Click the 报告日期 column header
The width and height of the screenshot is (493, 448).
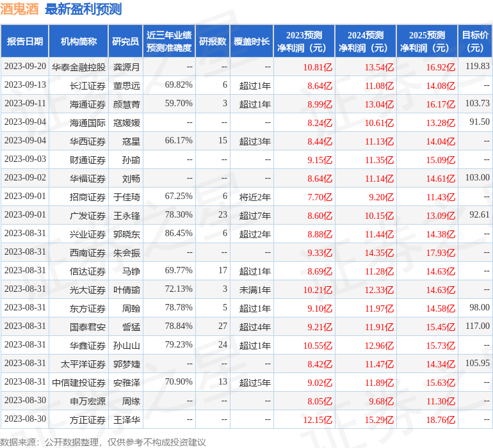click(25, 42)
